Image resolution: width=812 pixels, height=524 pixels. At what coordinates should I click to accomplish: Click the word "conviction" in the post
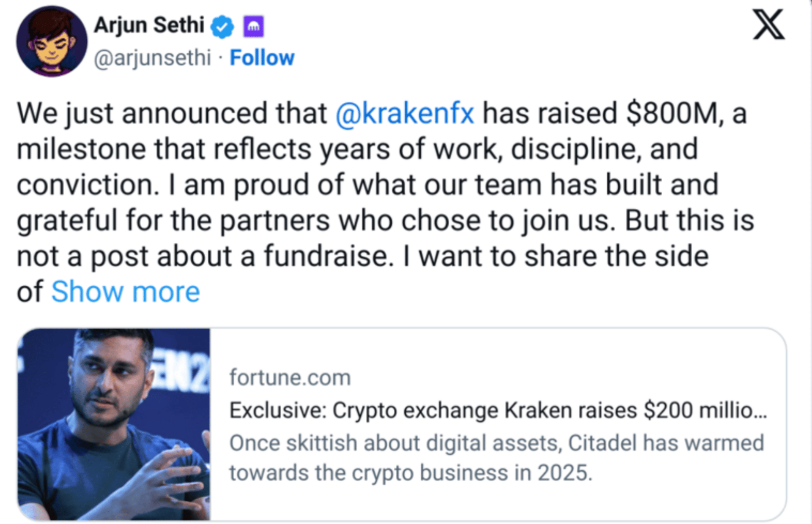(x=85, y=185)
